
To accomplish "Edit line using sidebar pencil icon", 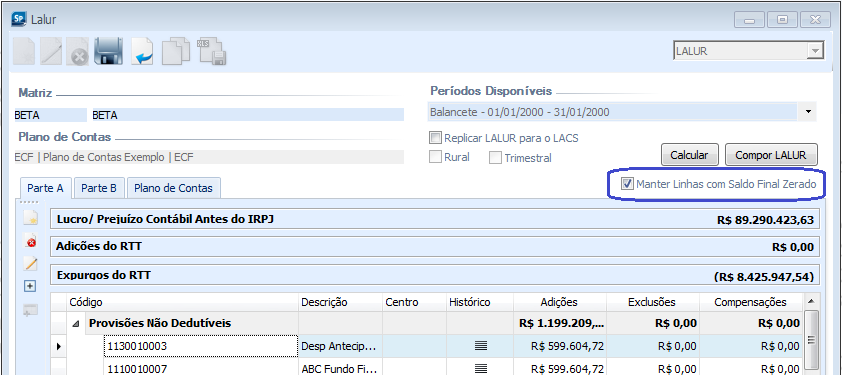I will [x=31, y=264].
